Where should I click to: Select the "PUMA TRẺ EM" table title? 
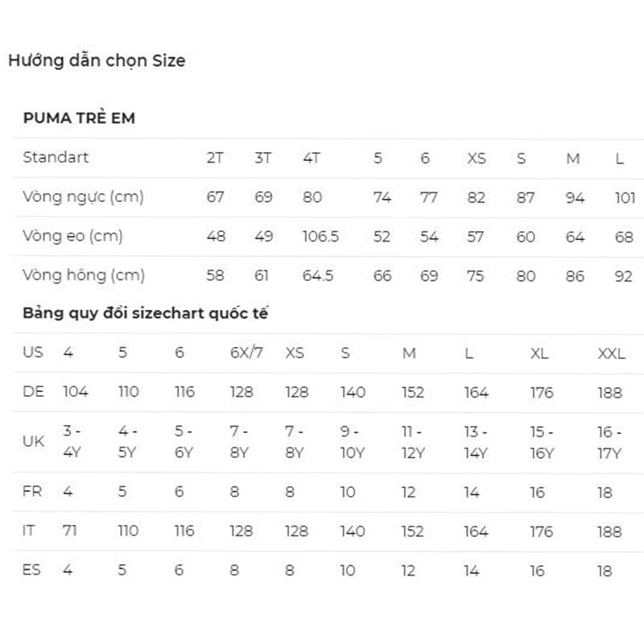coord(79,118)
